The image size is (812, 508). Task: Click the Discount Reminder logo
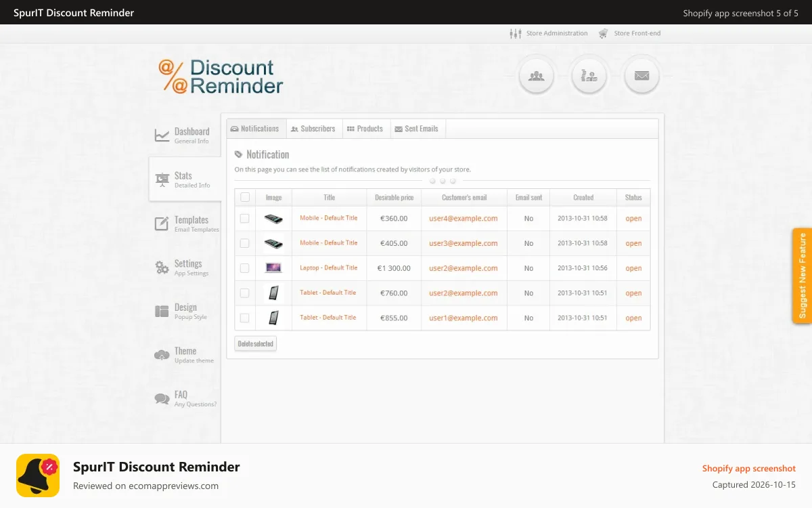[221, 76]
